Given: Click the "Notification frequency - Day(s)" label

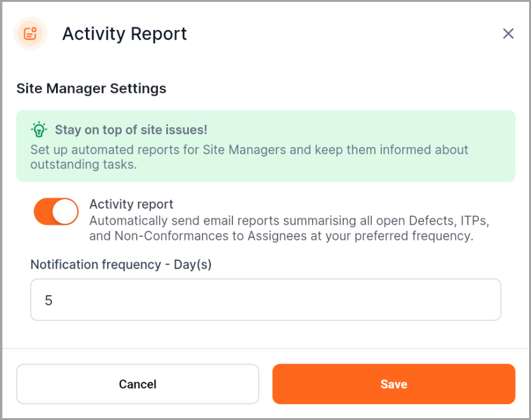Looking at the screenshot, I should click(121, 264).
